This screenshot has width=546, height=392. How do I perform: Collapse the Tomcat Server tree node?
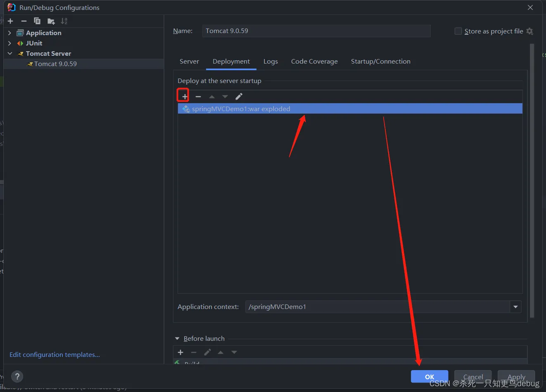click(9, 54)
